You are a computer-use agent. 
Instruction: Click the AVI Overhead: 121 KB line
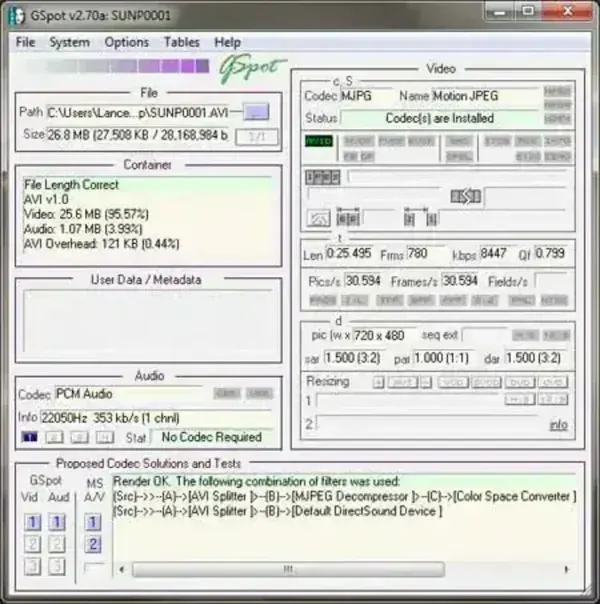click(x=101, y=244)
